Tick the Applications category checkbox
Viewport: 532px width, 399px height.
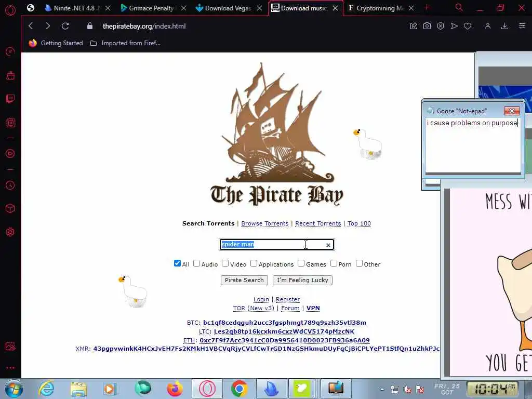[x=254, y=263]
